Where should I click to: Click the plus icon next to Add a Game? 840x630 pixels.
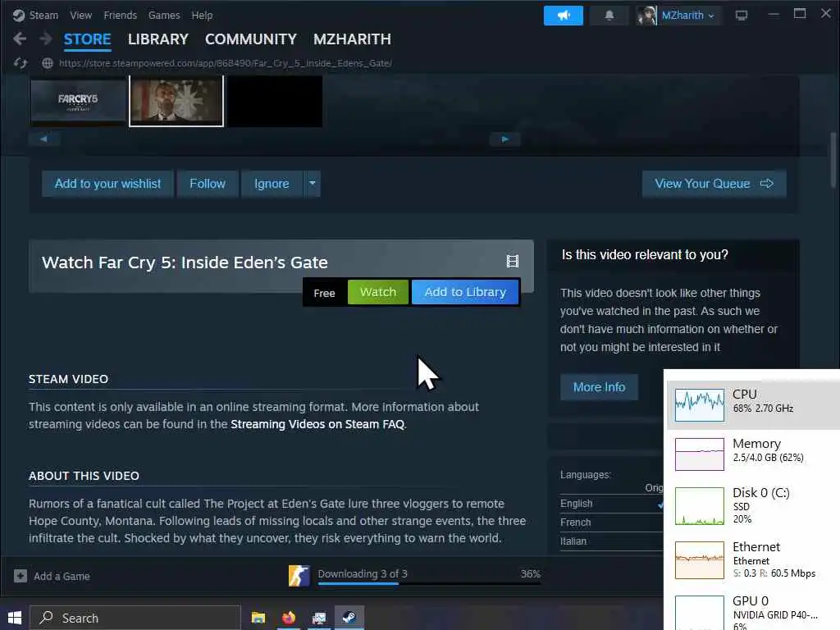pos(21,576)
